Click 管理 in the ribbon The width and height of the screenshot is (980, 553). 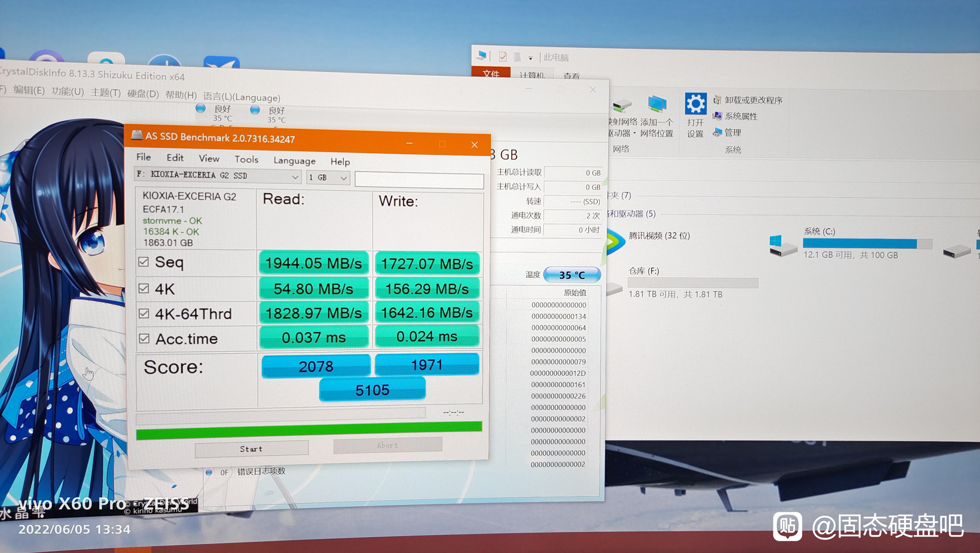click(727, 132)
